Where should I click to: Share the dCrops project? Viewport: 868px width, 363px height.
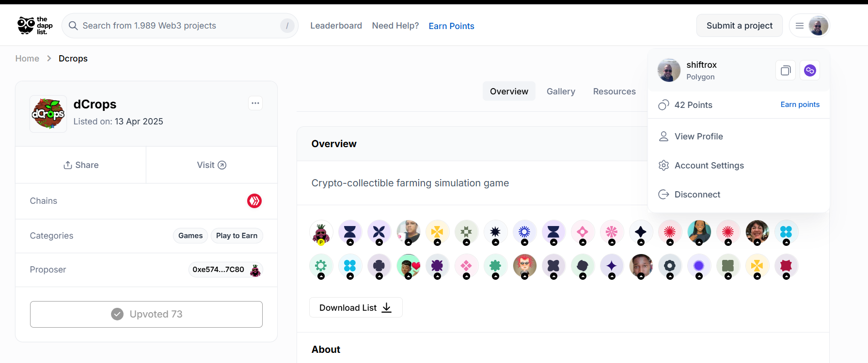click(x=81, y=165)
